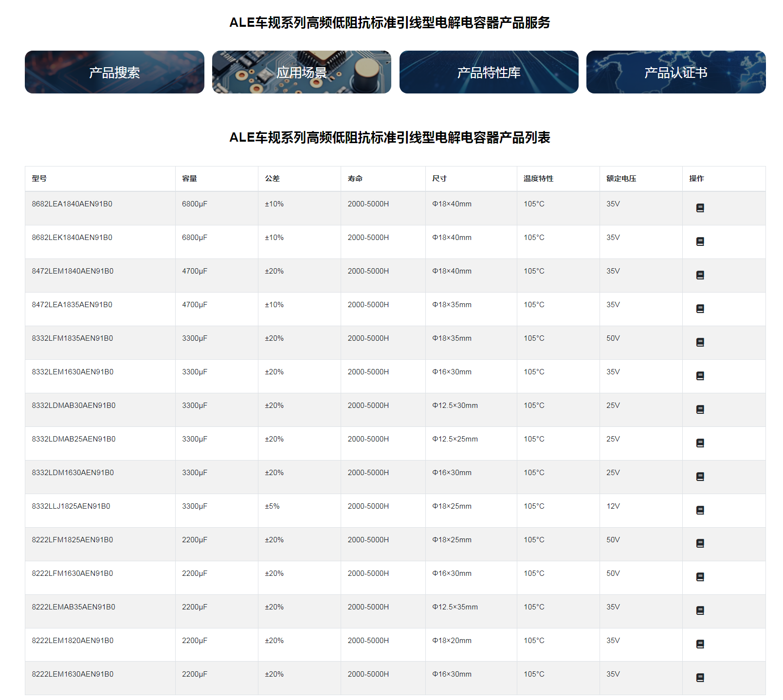
Task: Click the 容量 column header
Action: (x=189, y=179)
